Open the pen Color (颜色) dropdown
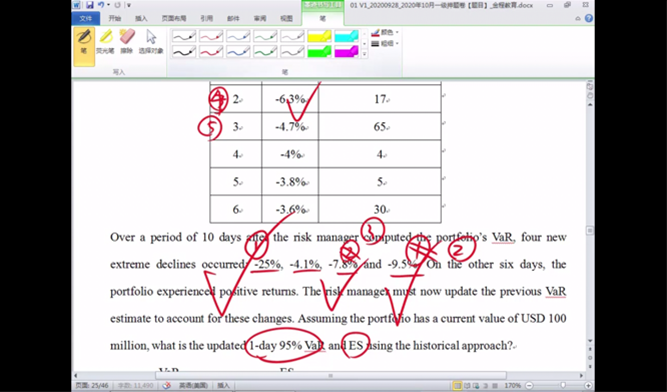 385,32
